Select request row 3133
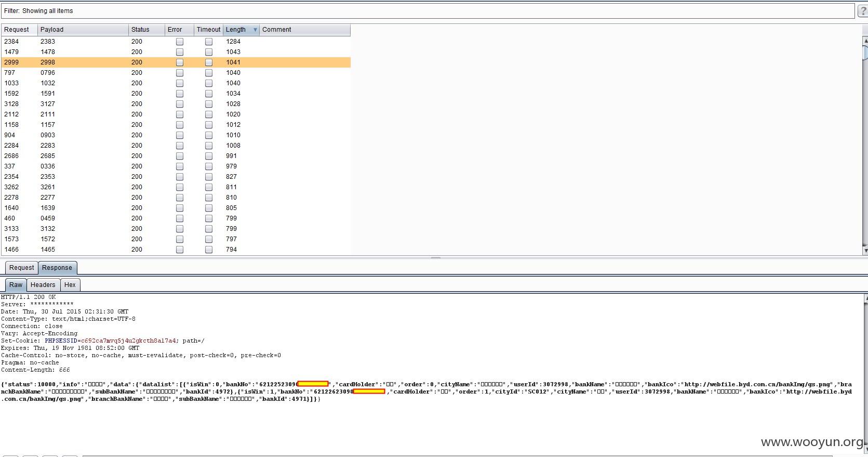Image resolution: width=868 pixels, height=457 pixels. click(x=176, y=229)
